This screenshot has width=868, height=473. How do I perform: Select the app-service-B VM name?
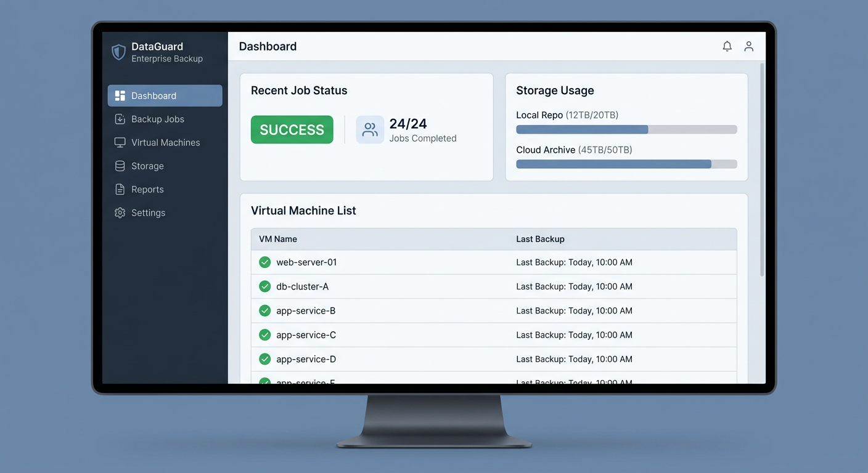[x=306, y=311]
